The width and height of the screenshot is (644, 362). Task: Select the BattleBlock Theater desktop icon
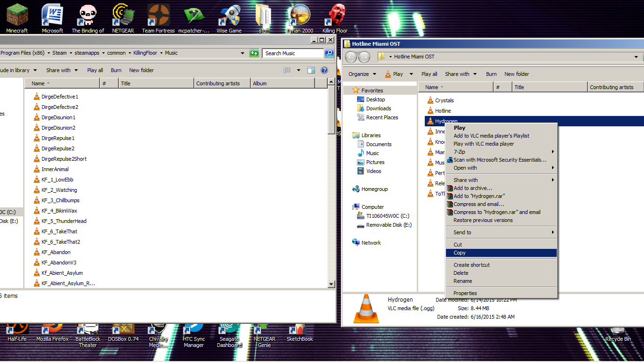tap(88, 336)
